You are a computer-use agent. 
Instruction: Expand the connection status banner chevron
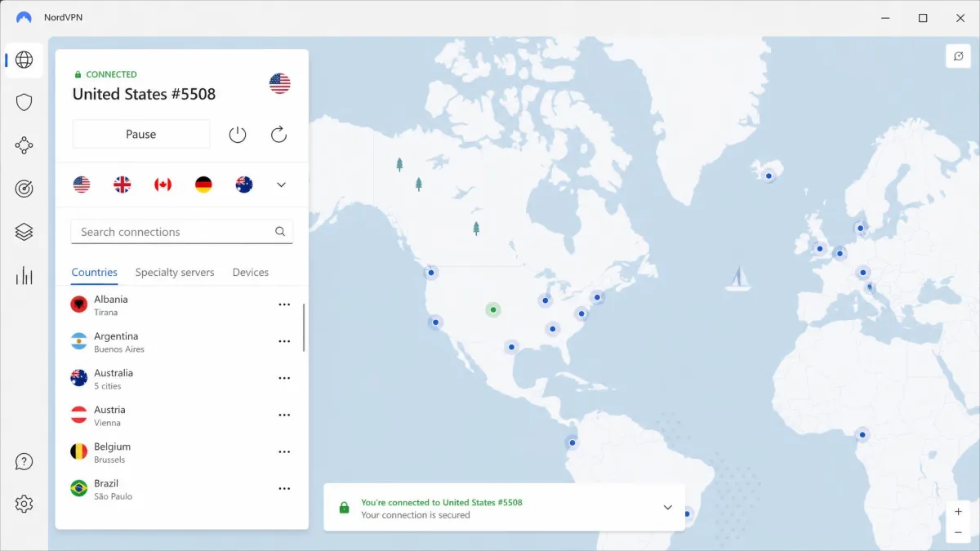pyautogui.click(x=667, y=508)
